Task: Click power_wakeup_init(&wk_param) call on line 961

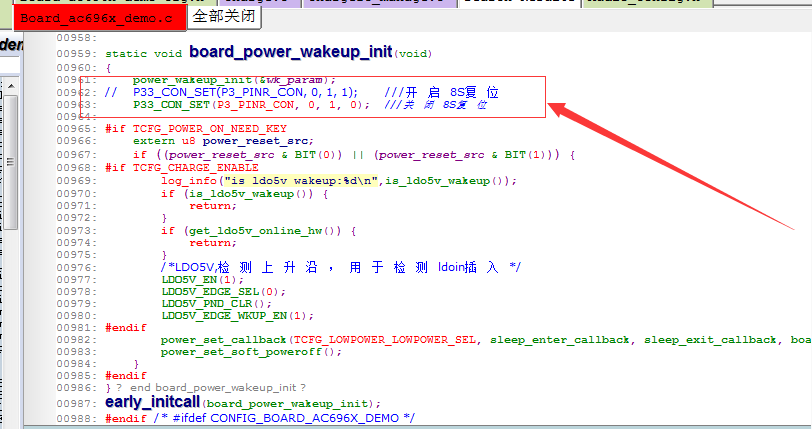Action: [x=234, y=80]
